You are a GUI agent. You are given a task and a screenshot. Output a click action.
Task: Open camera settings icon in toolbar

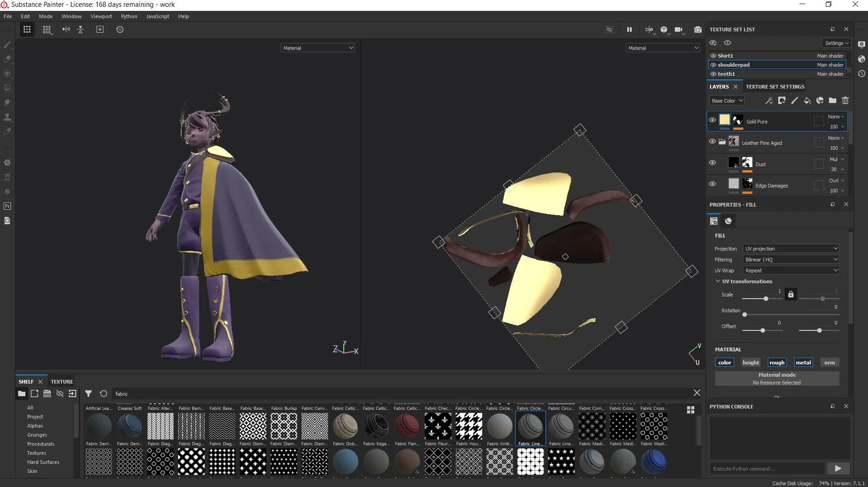pos(679,30)
